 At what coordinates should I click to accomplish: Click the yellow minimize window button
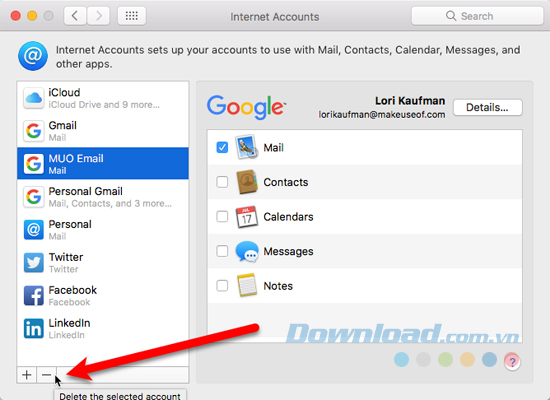pos(32,16)
